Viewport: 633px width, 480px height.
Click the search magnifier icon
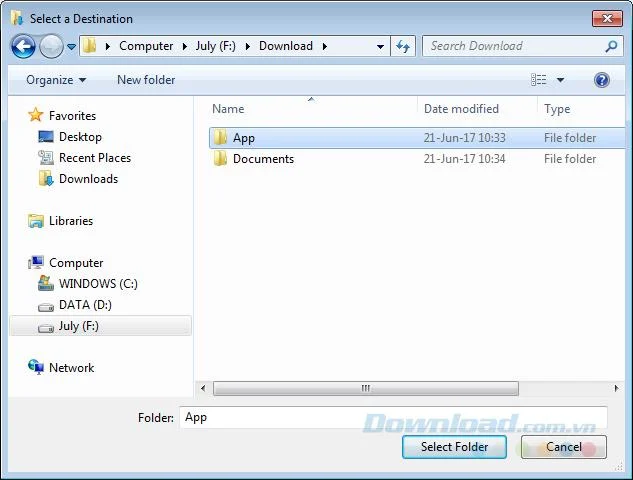612,46
